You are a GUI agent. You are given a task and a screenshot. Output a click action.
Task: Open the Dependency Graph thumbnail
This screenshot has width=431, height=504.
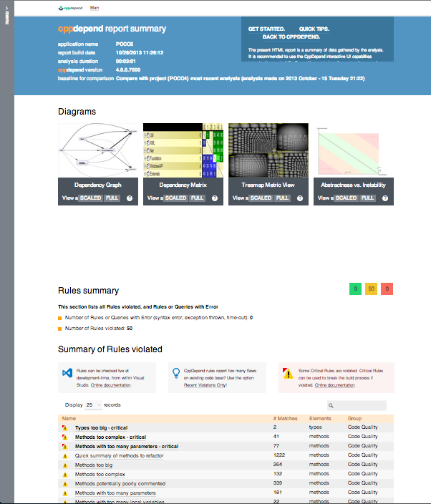[x=98, y=150]
